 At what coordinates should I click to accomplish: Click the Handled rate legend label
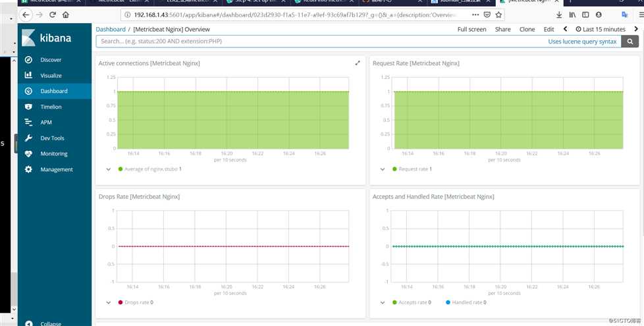469,302
